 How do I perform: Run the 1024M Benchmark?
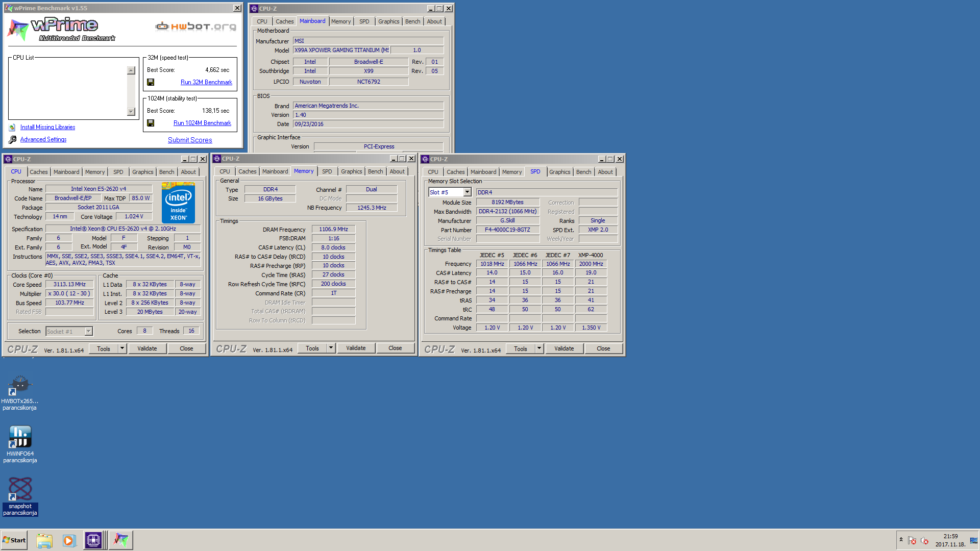[x=202, y=123]
